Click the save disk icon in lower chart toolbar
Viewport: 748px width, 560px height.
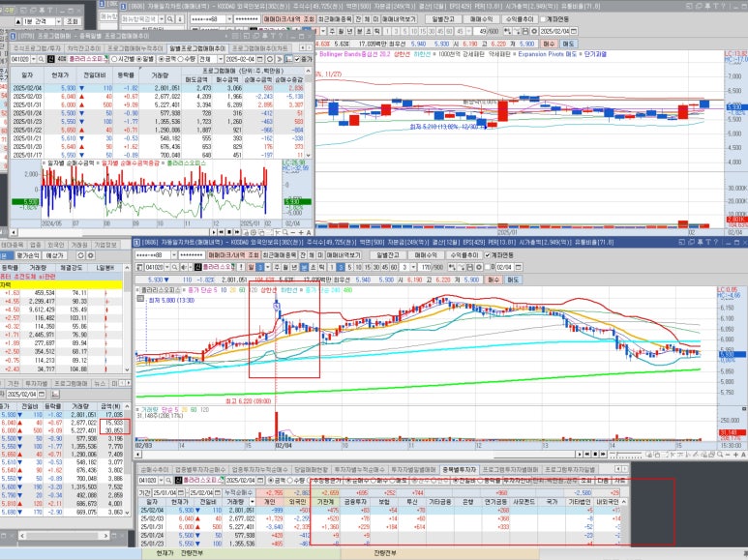point(470,267)
